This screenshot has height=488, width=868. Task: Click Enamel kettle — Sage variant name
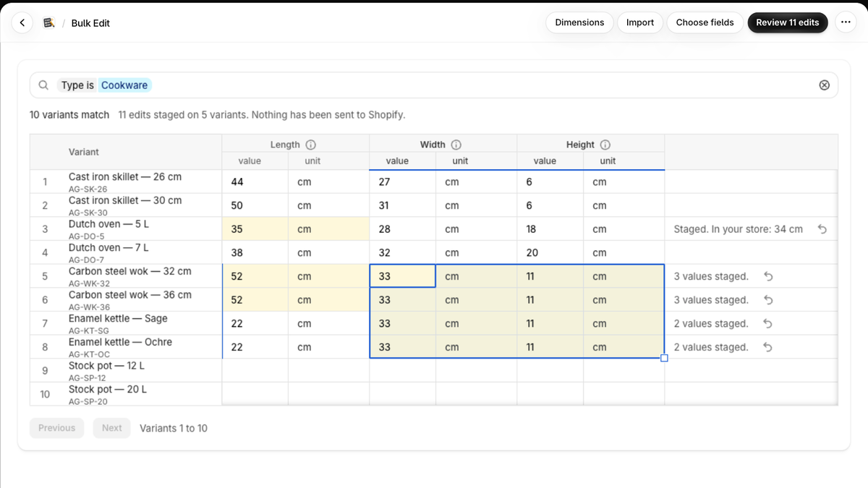[x=118, y=318]
